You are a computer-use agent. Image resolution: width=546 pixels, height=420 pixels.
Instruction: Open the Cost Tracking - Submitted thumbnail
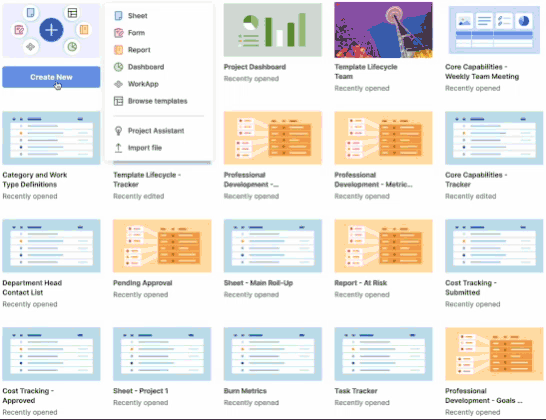click(x=494, y=246)
